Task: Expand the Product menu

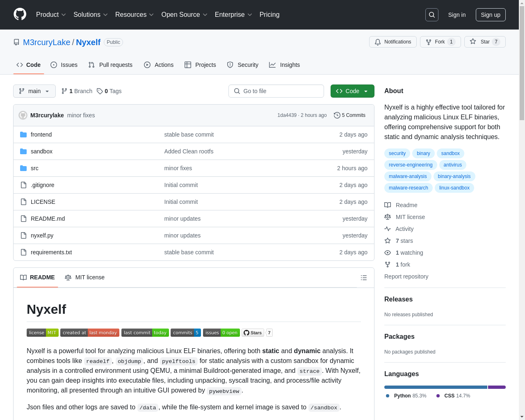Action: click(x=51, y=15)
